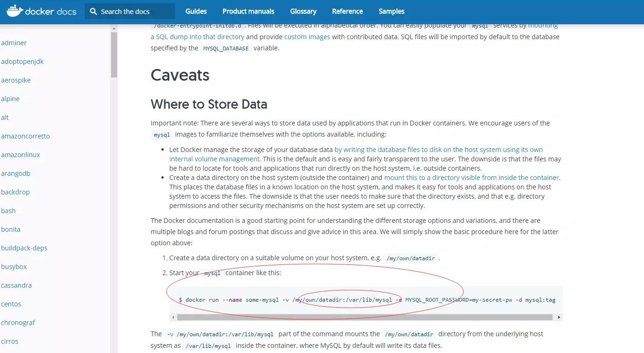Open the 'custom images' link
The width and height of the screenshot is (644, 353).
coord(307,36)
